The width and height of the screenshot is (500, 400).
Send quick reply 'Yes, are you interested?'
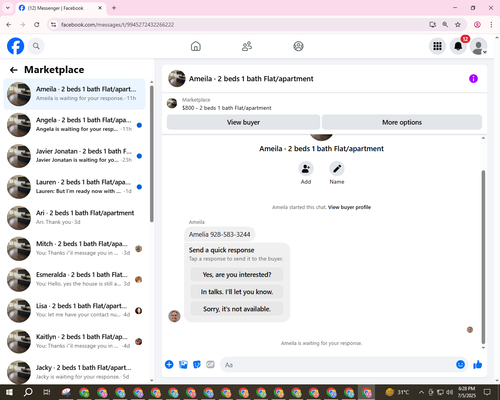(237, 275)
